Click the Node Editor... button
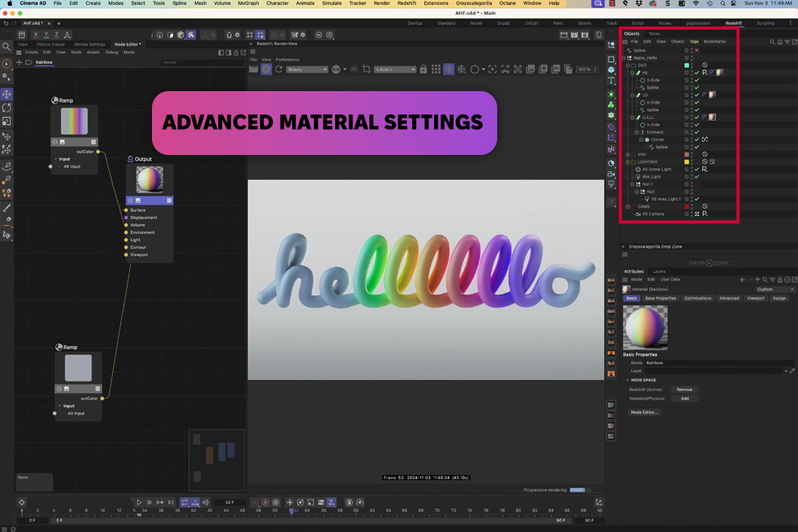798x532 pixels. point(644,413)
